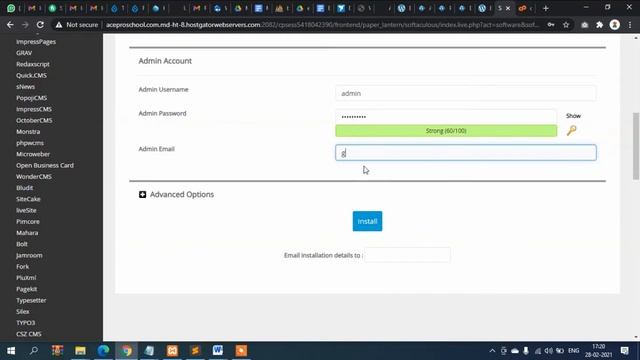The height and width of the screenshot is (360, 640).
Task: Click the Not secure warning icon
Action: [x=59, y=25]
